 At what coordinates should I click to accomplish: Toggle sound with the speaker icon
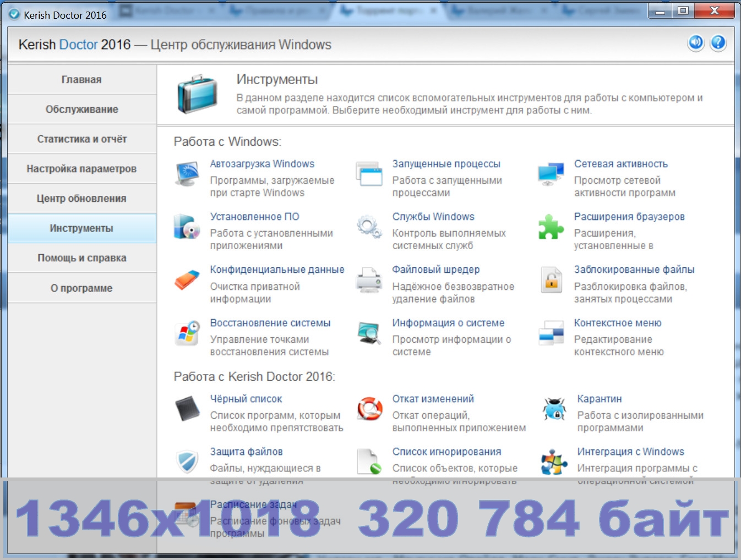696,43
